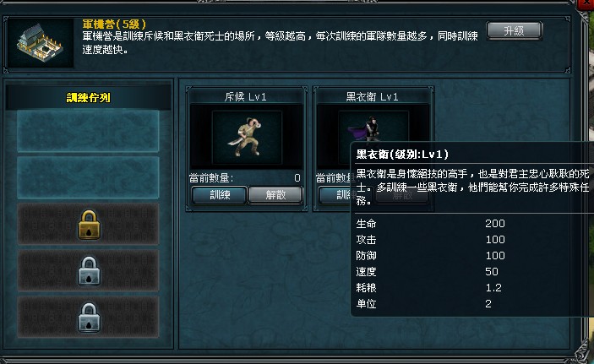Disband 斥候 units with the 解散 button

(275, 195)
